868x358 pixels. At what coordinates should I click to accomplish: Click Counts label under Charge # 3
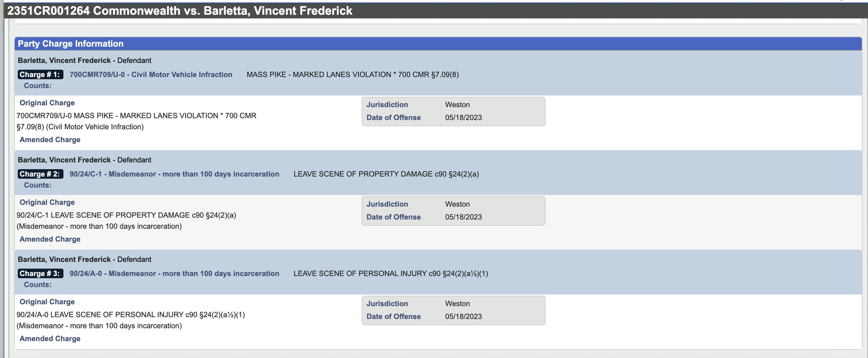(38, 285)
